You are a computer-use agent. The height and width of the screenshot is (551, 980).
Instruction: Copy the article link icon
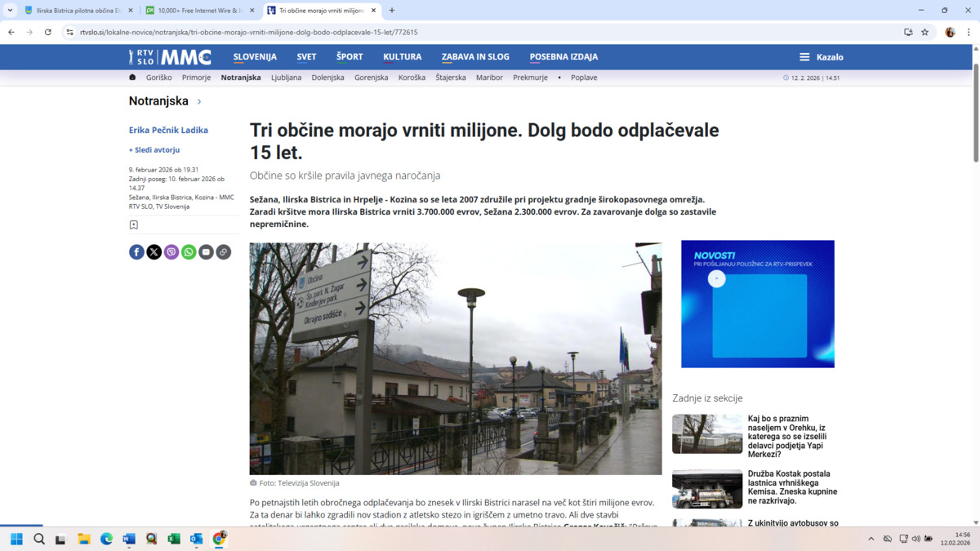click(223, 252)
